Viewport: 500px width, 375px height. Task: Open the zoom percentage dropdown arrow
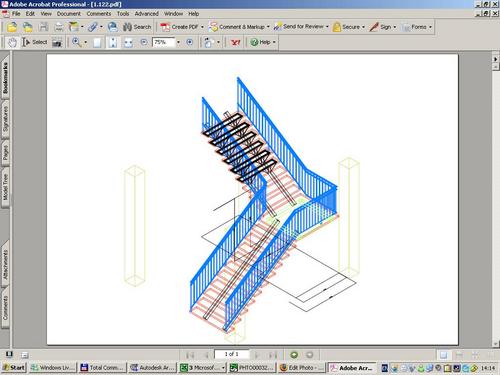(x=178, y=42)
